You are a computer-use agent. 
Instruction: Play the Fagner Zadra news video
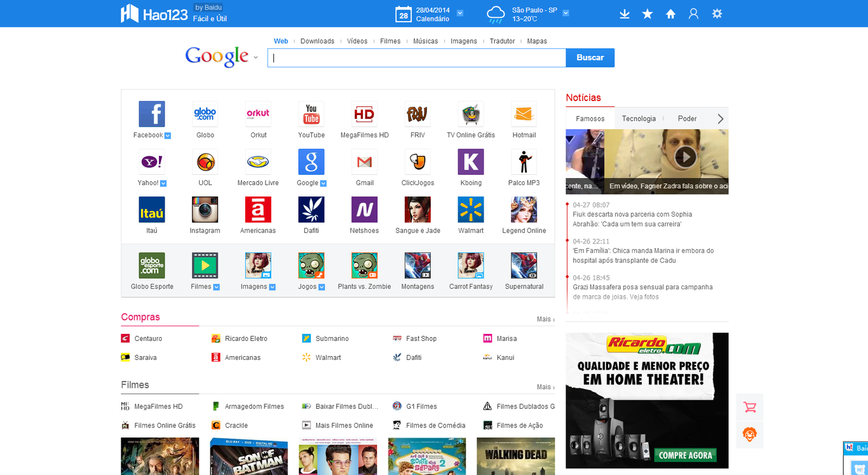coord(685,156)
